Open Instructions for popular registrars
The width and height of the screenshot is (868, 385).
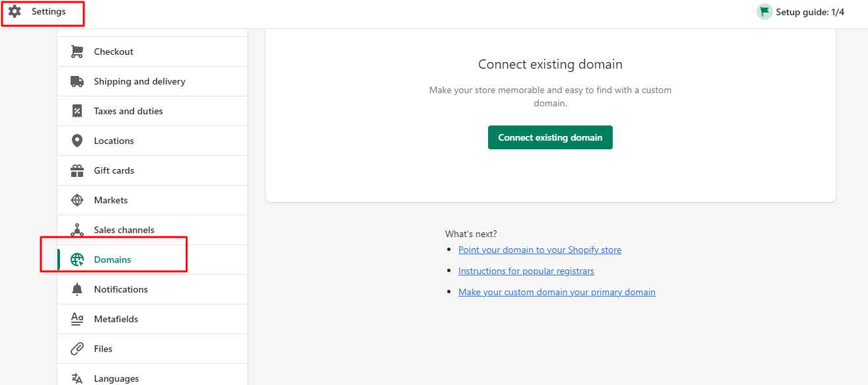coord(526,270)
